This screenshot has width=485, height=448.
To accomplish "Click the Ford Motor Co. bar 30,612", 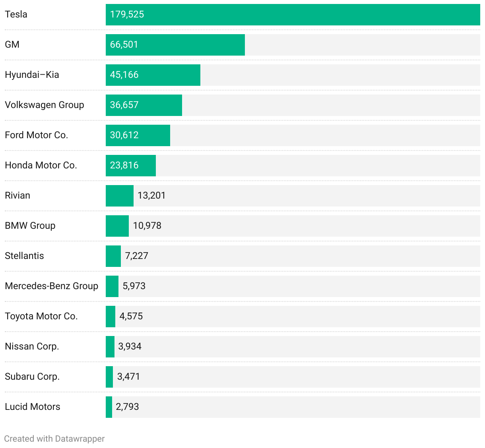I will pyautogui.click(x=138, y=135).
